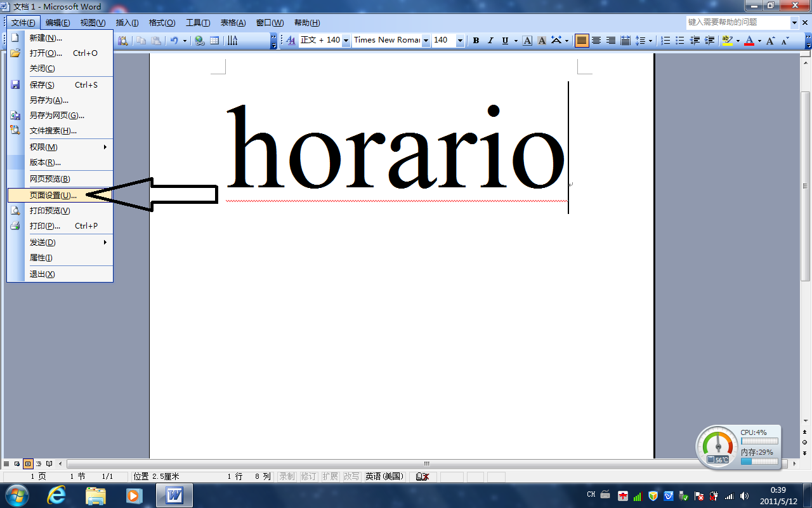This screenshot has height=508, width=812.
Task: Click the numbered list icon
Action: (x=665, y=41)
